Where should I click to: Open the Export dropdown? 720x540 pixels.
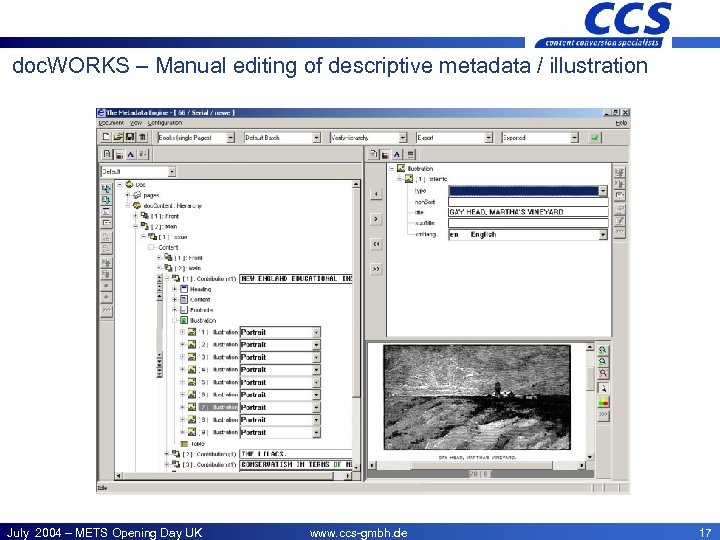click(x=489, y=137)
